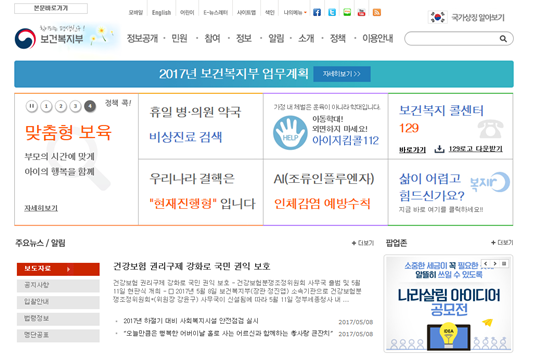Select slide 1 in policy carousel
Image resolution: width=540 pixels, height=364 pixels.
(46, 106)
